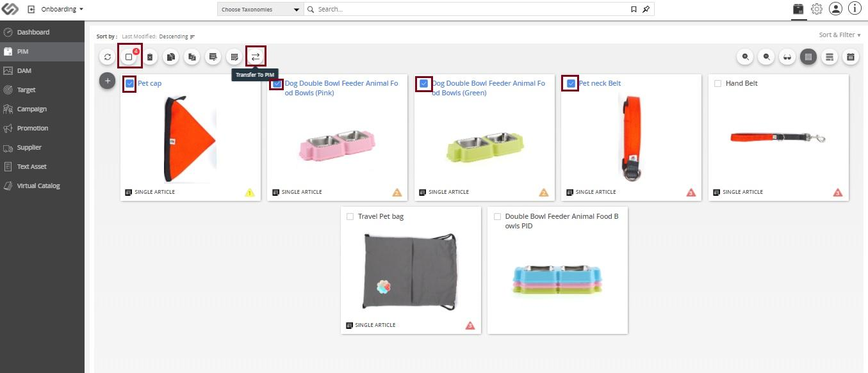Open Dog Double Bowl Feeder (Green) link

(488, 88)
